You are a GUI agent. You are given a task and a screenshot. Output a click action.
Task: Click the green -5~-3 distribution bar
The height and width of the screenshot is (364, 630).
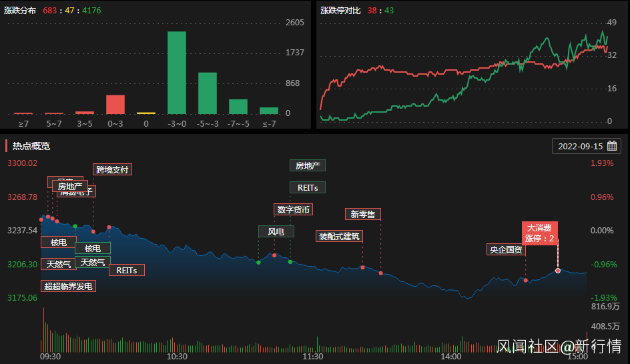[x=208, y=93]
